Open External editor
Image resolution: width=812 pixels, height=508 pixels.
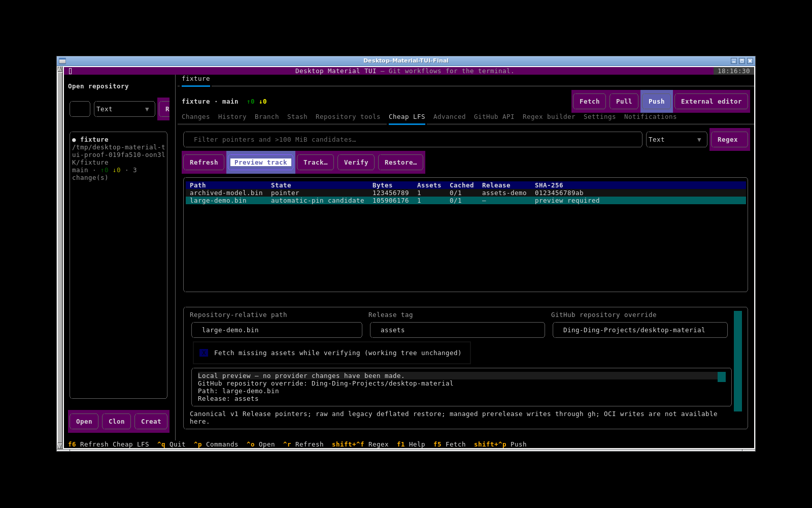(x=711, y=102)
